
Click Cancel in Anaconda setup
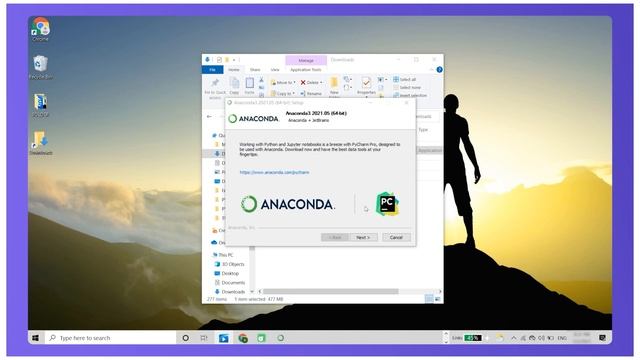point(396,237)
